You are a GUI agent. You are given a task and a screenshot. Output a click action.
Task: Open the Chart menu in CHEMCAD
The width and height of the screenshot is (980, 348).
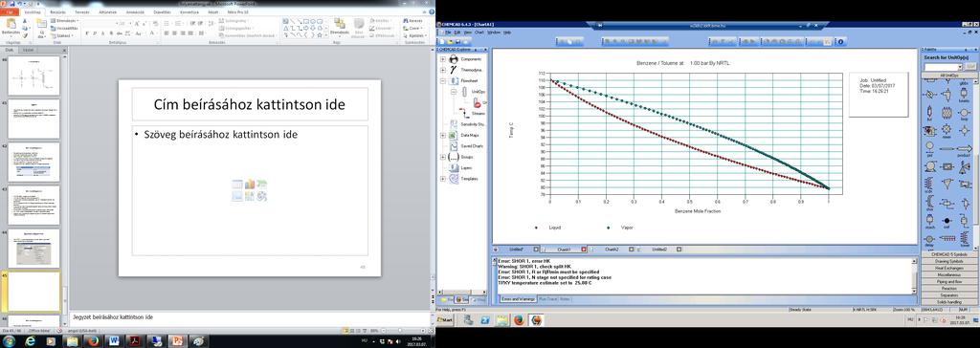[479, 32]
